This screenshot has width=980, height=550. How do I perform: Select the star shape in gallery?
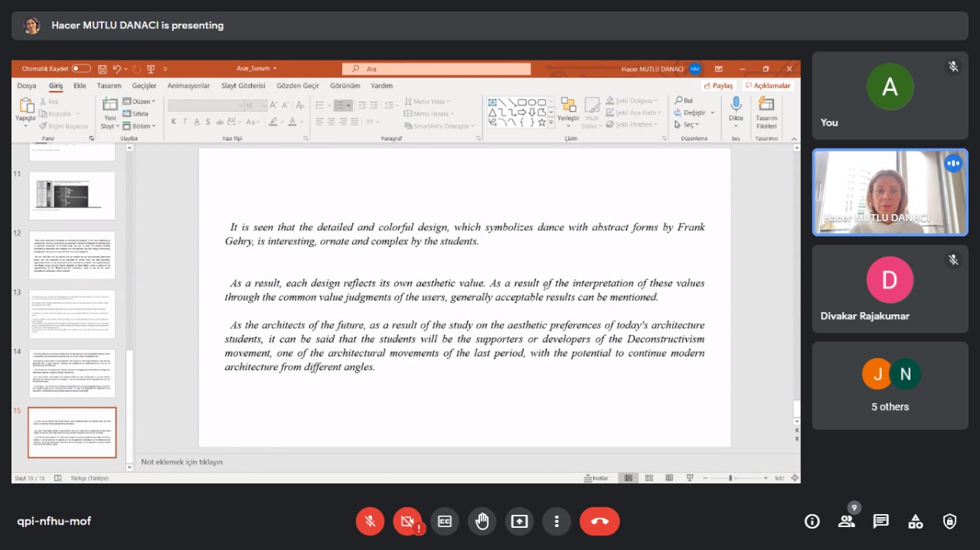(542, 122)
